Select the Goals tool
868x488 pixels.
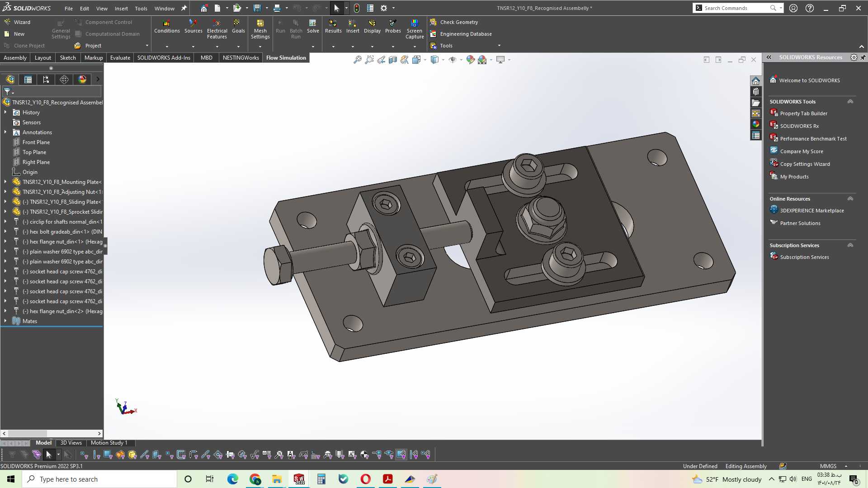pyautogui.click(x=238, y=26)
